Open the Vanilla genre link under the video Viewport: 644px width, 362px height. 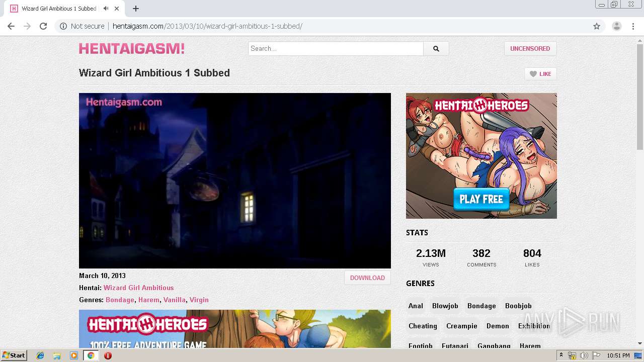coord(175,300)
